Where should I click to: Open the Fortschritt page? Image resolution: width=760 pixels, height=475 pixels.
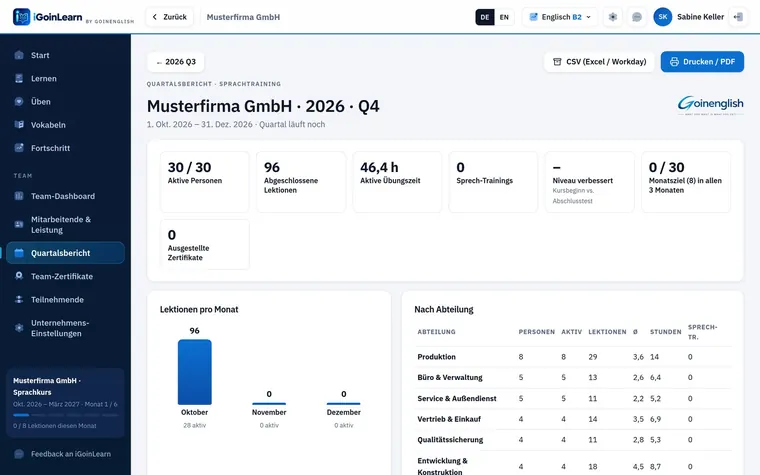[x=65, y=148]
